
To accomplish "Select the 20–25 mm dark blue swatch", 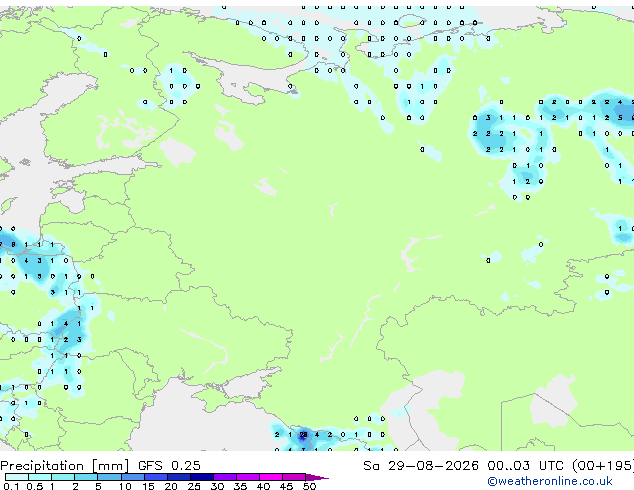I will coord(178,477).
